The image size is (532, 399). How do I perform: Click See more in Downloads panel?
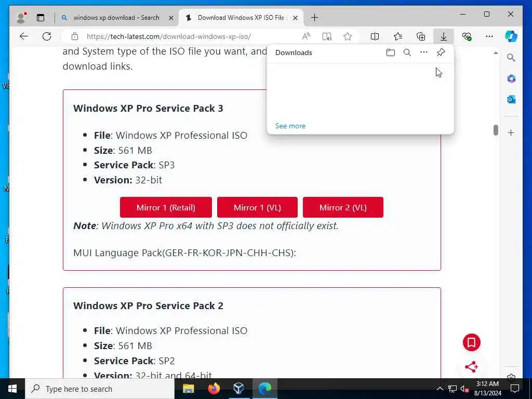coord(290,126)
